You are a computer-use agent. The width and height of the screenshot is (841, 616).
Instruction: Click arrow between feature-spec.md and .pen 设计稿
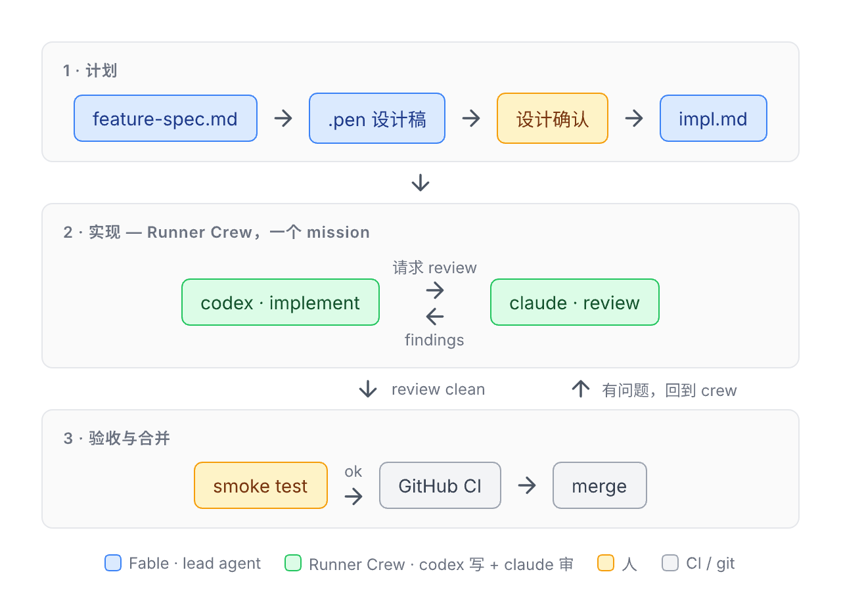tap(283, 118)
